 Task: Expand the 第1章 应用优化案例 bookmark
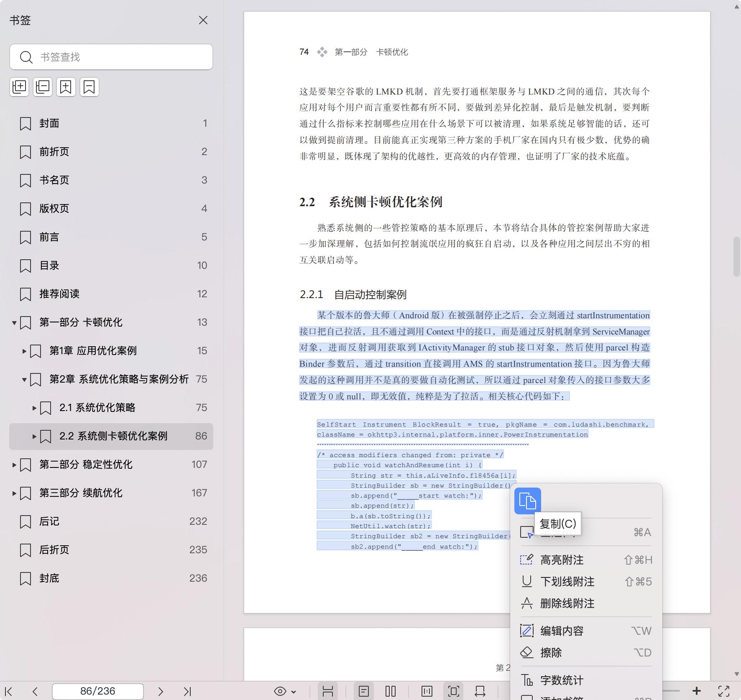[x=24, y=351]
